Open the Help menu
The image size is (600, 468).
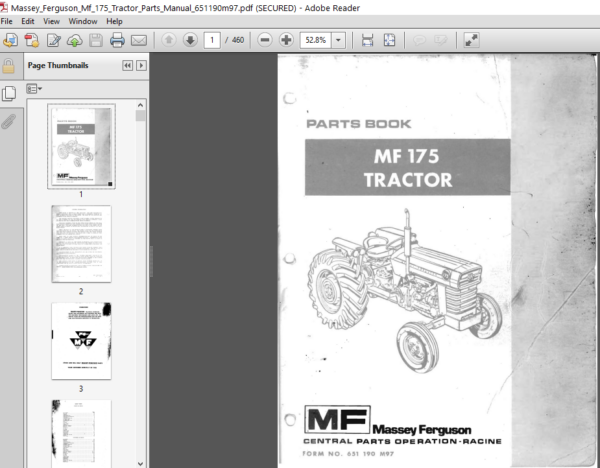pyautogui.click(x=114, y=21)
